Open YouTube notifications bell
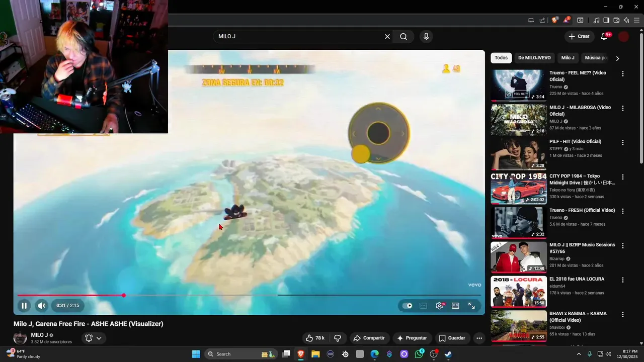Viewport: 644px width, 362px height. pos(604,36)
